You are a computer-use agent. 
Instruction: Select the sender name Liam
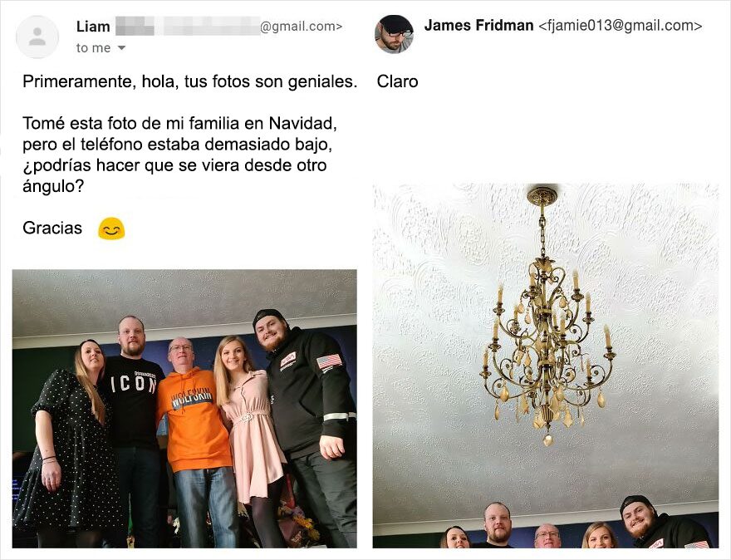pyautogui.click(x=93, y=27)
